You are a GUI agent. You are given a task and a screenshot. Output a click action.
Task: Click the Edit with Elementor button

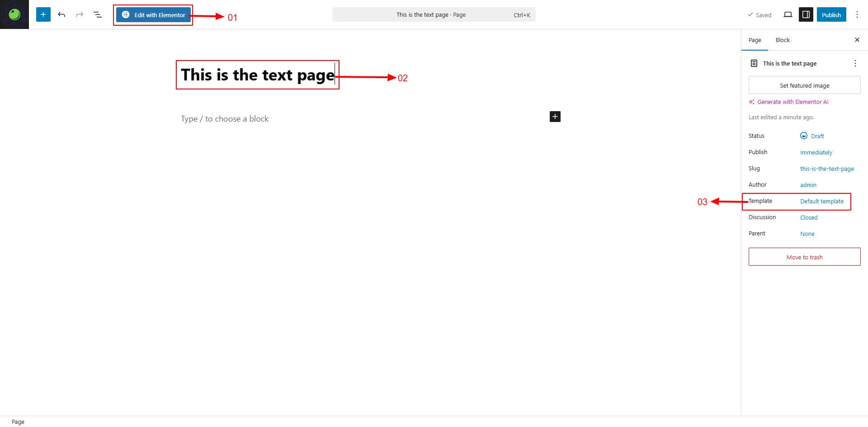(x=153, y=15)
